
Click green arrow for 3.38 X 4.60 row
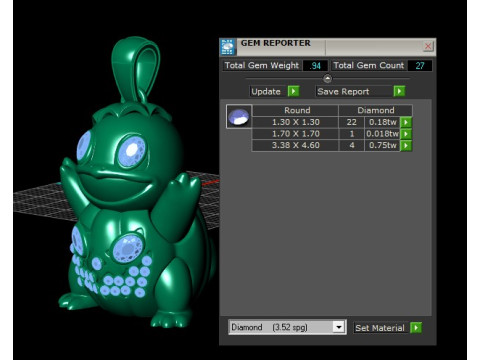click(406, 146)
